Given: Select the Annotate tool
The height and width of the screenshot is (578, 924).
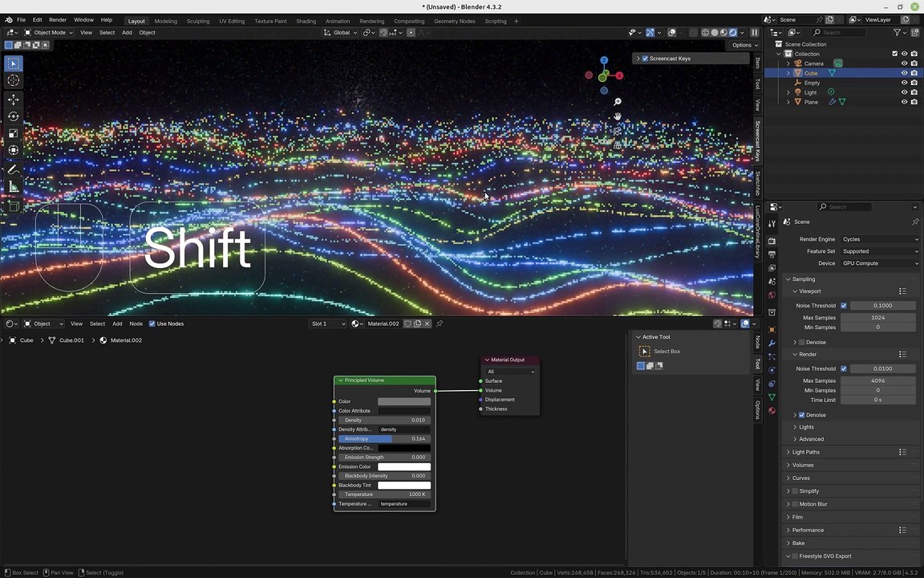Looking at the screenshot, I should coord(14,170).
